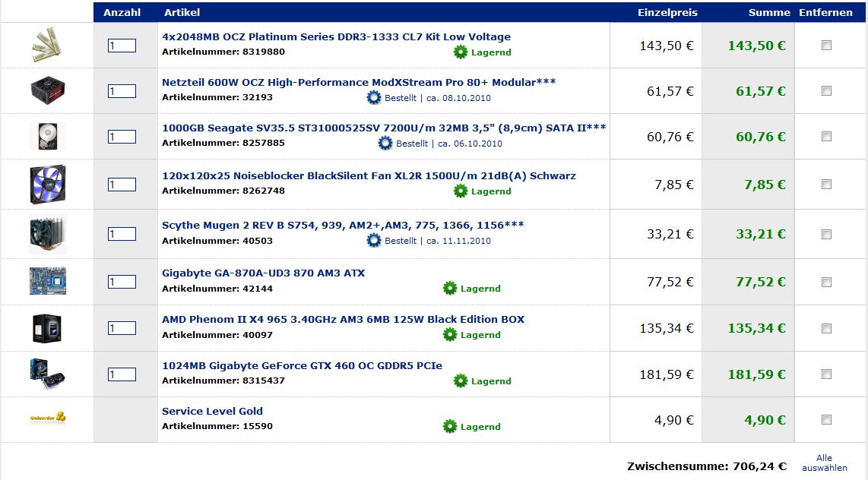Click the Summe column header

click(769, 12)
